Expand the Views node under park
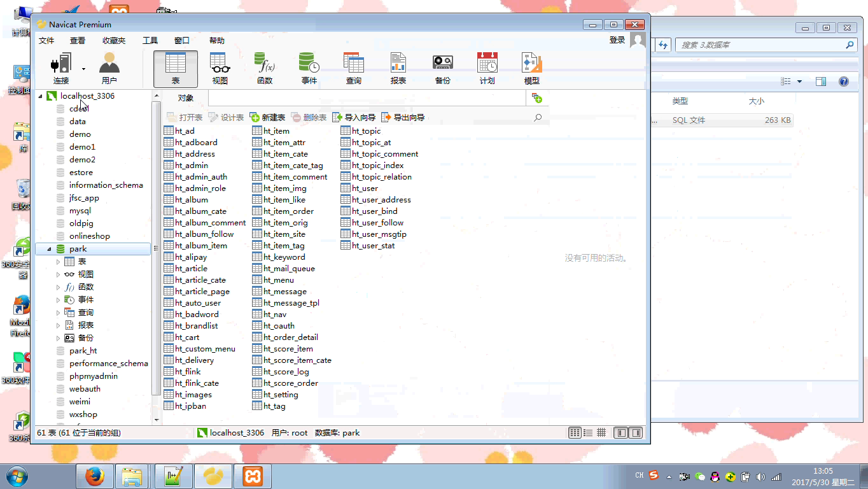The width and height of the screenshot is (868, 489). 59,274
